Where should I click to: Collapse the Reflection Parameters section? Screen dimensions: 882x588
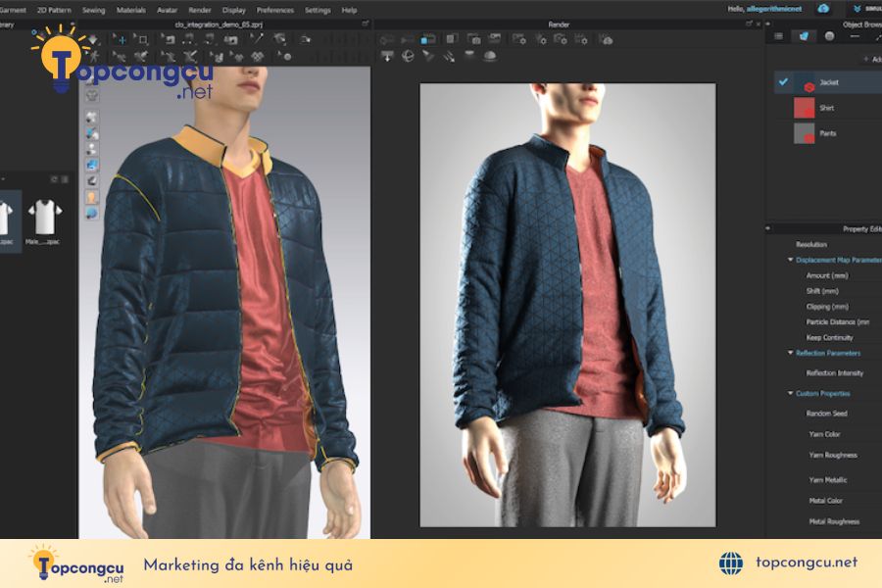tap(790, 353)
